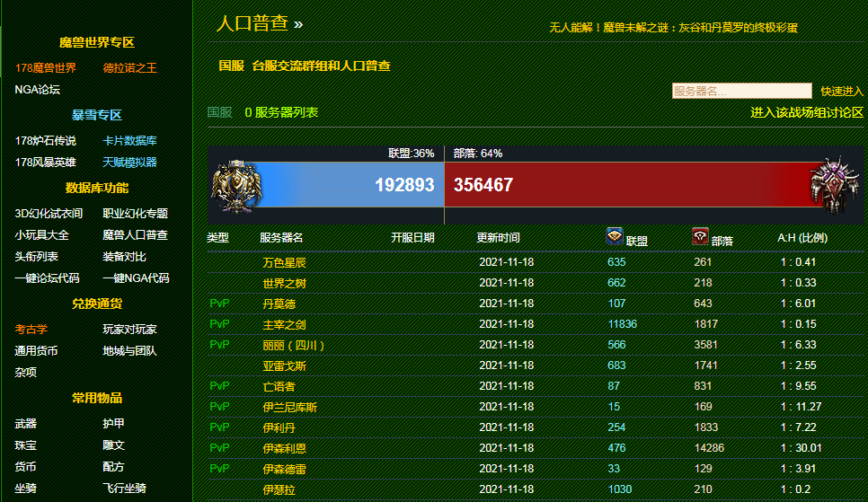The image size is (868, 502).
Task: Open 一键论坛代码 sidebar link
Action: pyautogui.click(x=47, y=277)
